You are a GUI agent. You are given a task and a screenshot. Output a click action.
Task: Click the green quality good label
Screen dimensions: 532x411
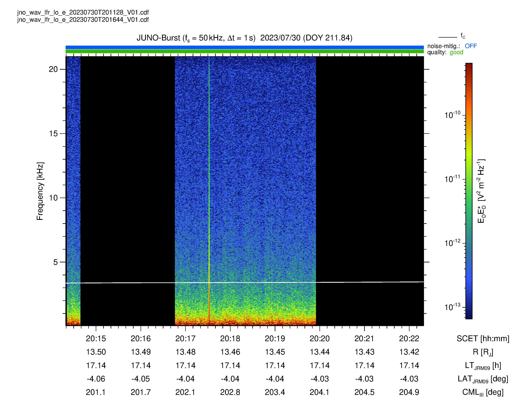point(456,52)
